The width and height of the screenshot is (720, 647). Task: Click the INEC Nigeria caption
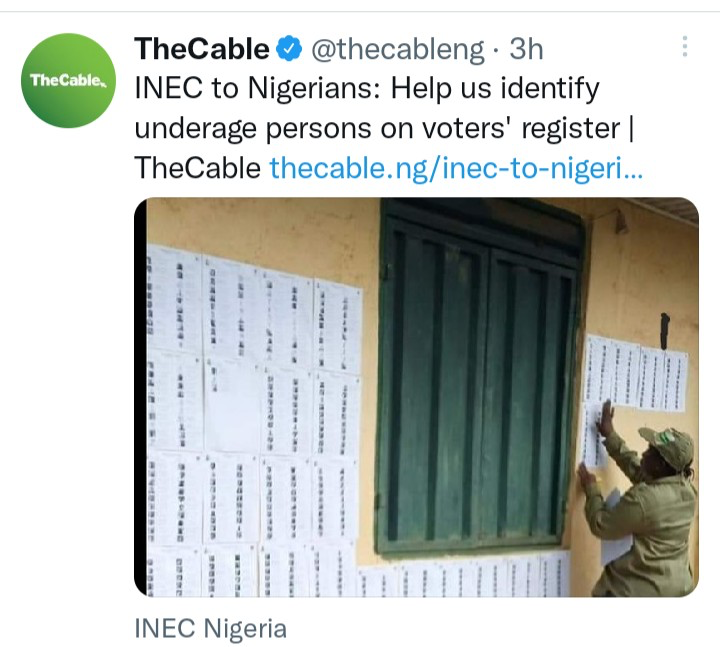[210, 628]
